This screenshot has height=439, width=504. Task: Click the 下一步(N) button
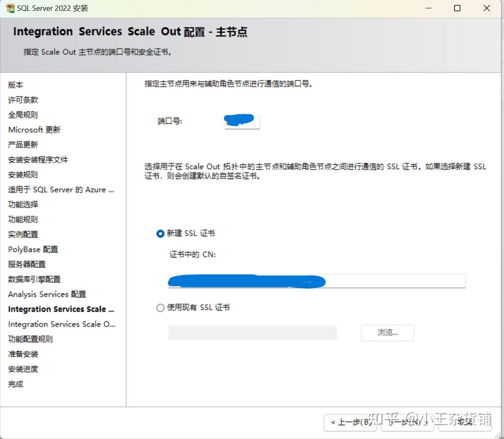[x=407, y=422]
